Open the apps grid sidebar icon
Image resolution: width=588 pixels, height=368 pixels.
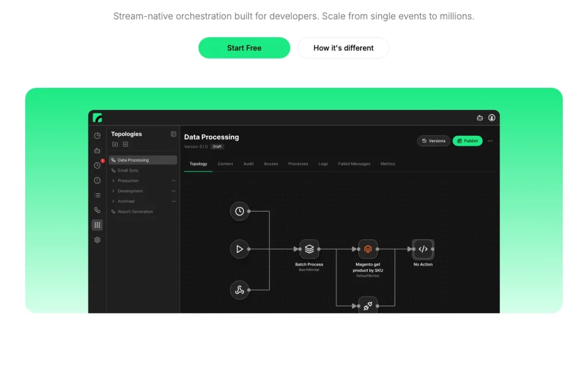coord(97,225)
